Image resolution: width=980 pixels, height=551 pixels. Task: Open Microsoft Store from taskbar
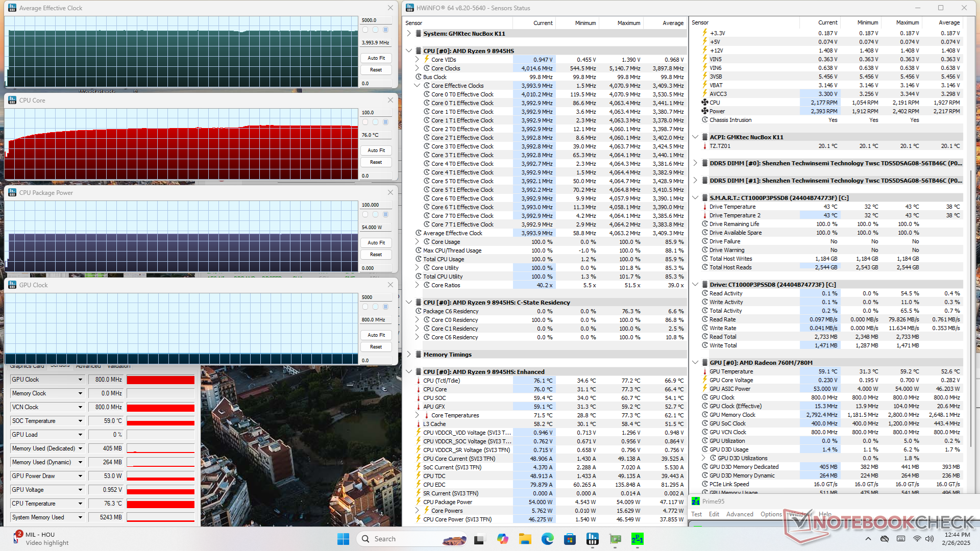(x=570, y=539)
